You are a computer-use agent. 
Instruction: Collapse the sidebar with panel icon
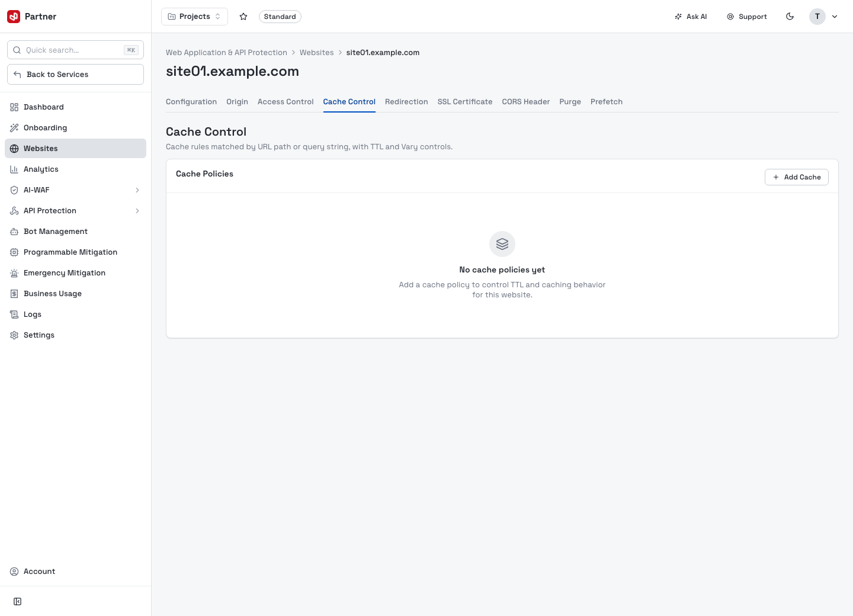point(18,602)
